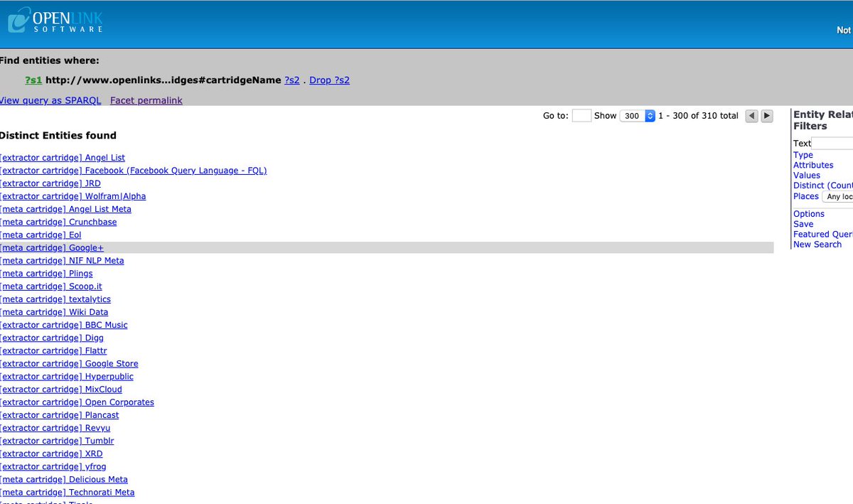The image size is (853, 504).
Task: Open View query as SPARQL
Action: 50,100
